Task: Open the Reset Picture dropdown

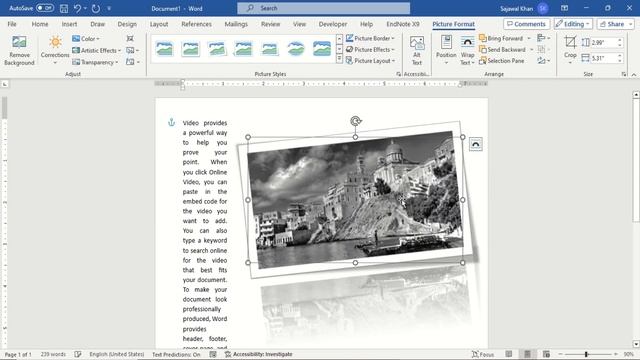Action: [x=133, y=62]
